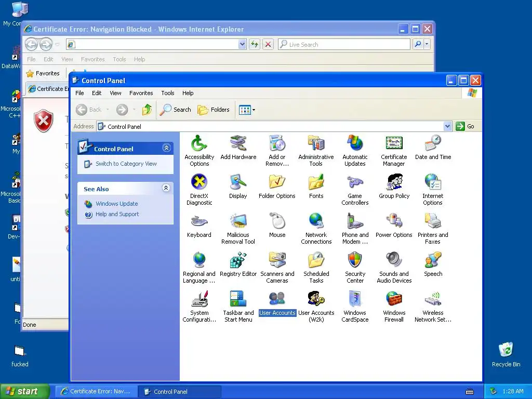Image resolution: width=532 pixels, height=399 pixels.
Task: Open Fonts folder icon
Action: click(316, 187)
